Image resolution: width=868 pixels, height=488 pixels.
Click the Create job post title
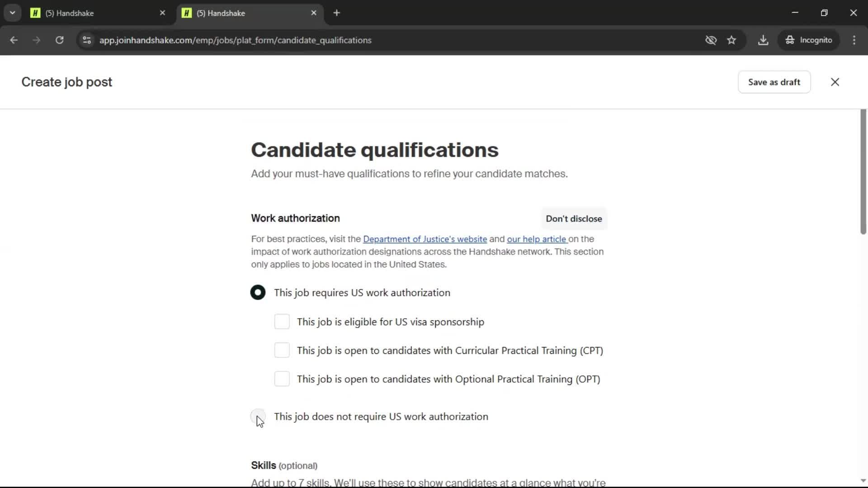click(66, 82)
